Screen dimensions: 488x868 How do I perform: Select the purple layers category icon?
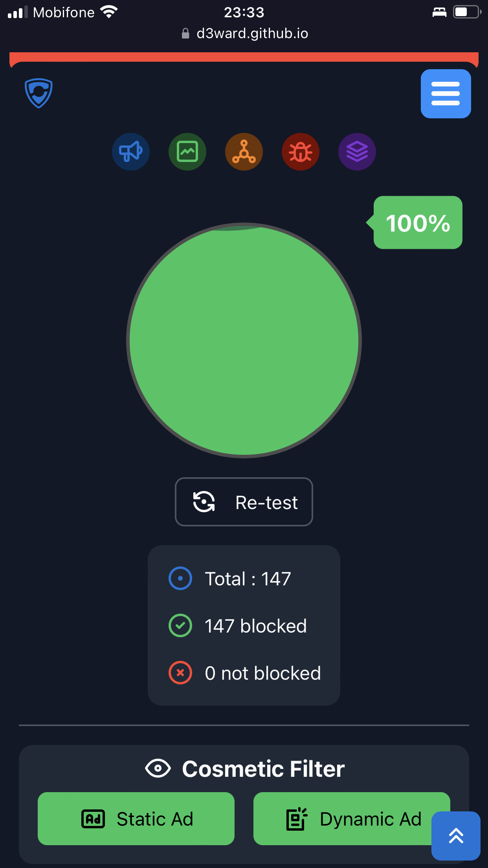tap(357, 152)
